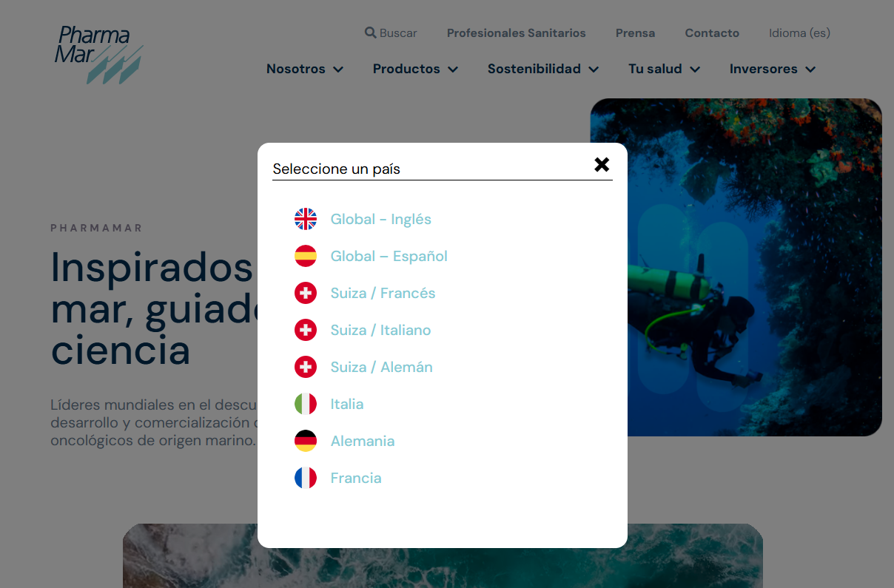Viewport: 894px width, 588px height.
Task: Choose Suiza / Italiano
Action: 381,330
